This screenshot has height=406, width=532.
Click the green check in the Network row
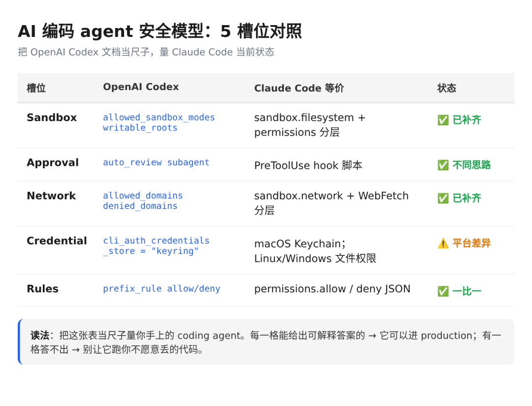(x=443, y=198)
